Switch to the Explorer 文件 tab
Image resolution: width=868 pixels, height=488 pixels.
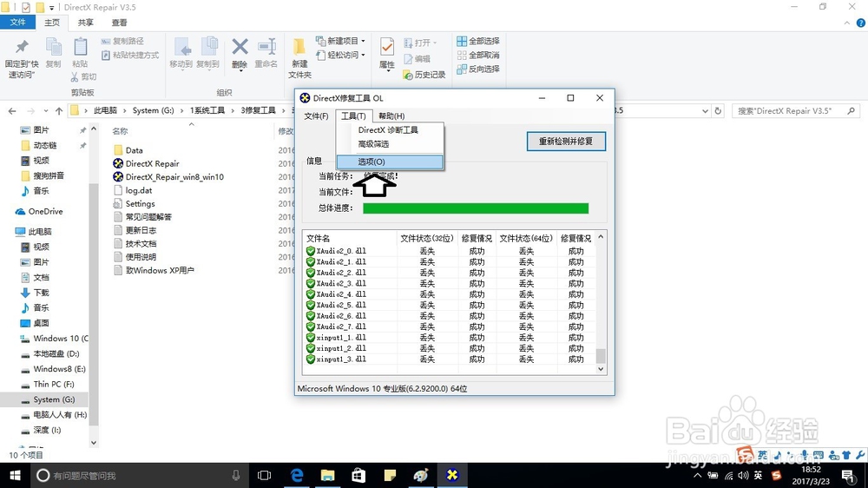(x=17, y=23)
